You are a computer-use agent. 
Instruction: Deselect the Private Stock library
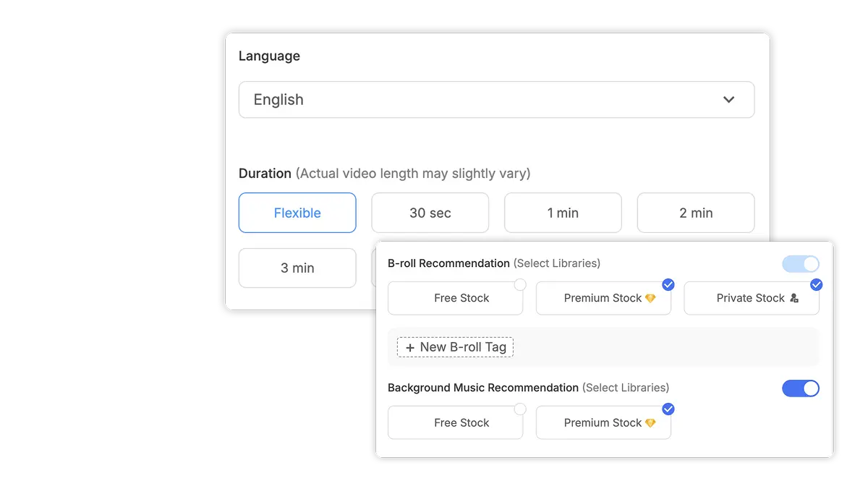click(x=752, y=298)
